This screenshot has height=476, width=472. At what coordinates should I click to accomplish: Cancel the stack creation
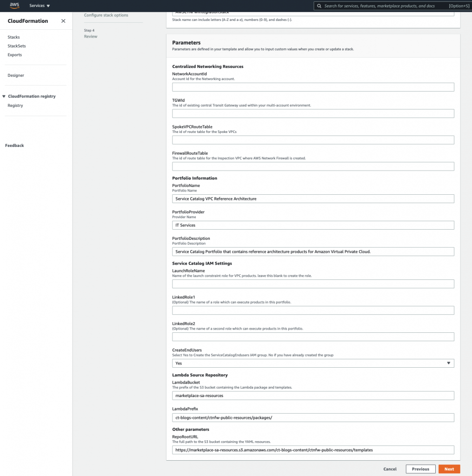(x=390, y=469)
